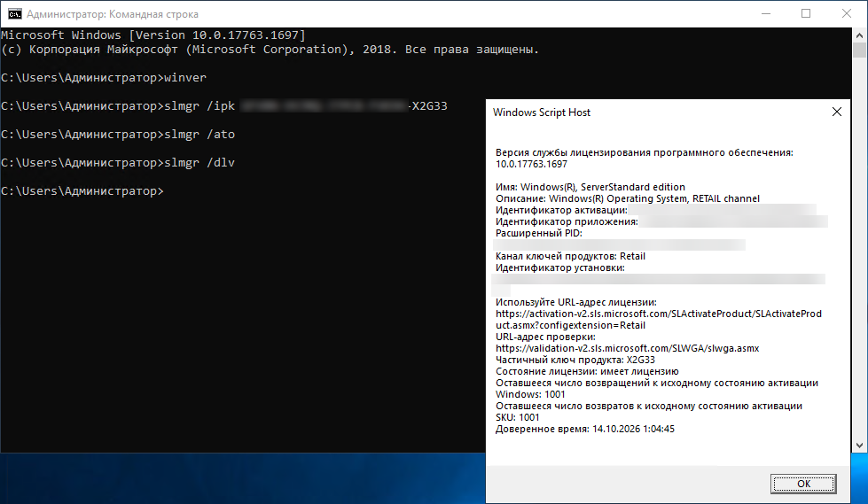Minimize the Command Prompt window
This screenshot has width=868, height=504.
(x=765, y=14)
